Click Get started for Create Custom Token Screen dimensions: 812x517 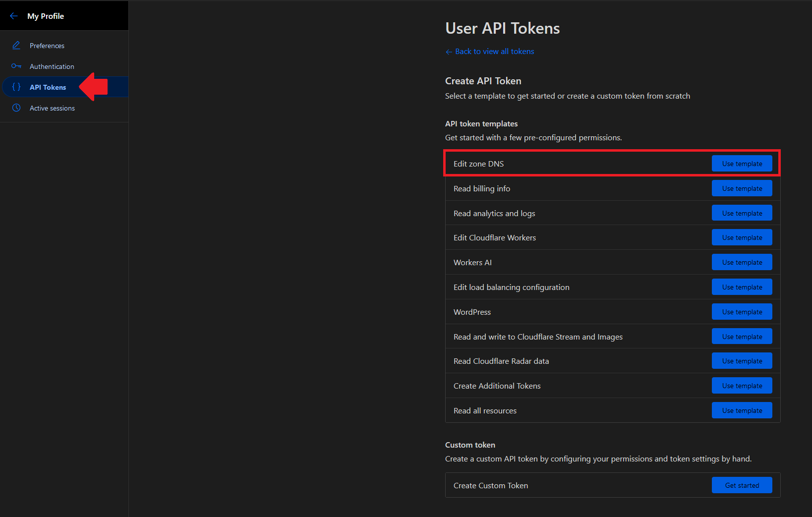pyautogui.click(x=742, y=485)
